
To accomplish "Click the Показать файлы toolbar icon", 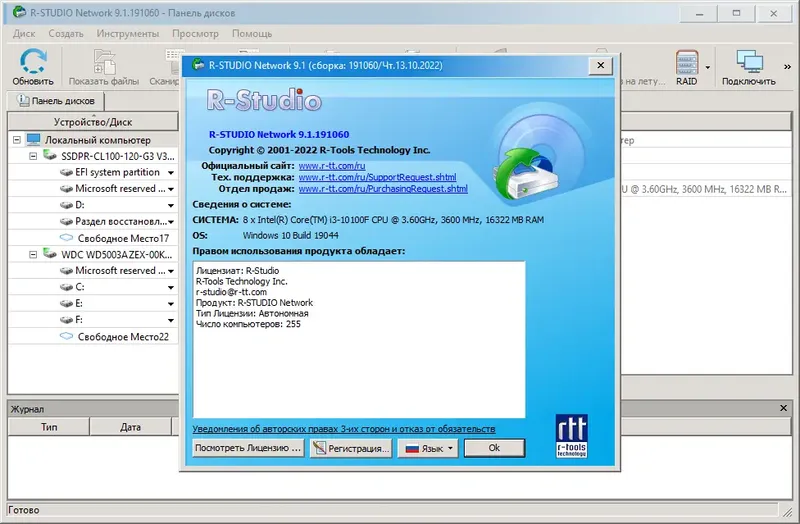I will 104,67.
